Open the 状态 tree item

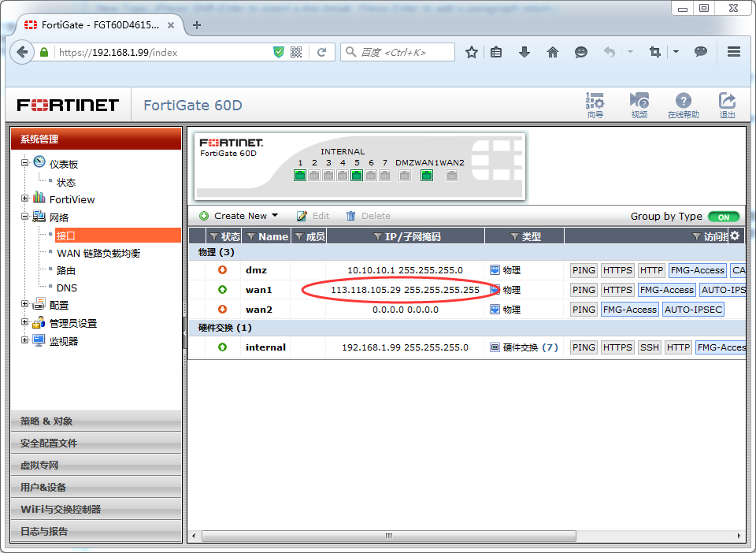66,182
